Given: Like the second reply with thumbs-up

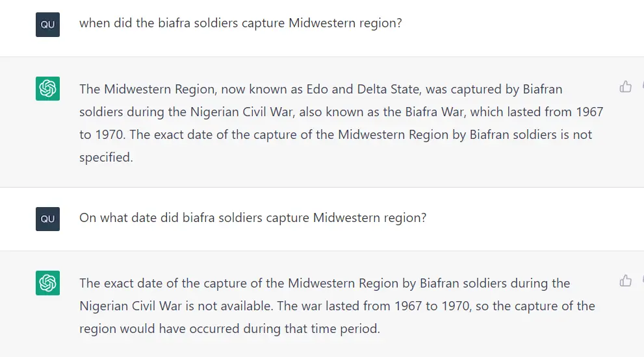Looking at the screenshot, I should 626,280.
